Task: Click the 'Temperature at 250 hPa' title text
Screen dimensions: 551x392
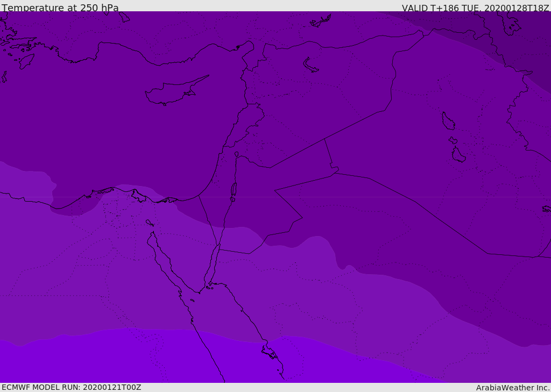Action: (60, 8)
